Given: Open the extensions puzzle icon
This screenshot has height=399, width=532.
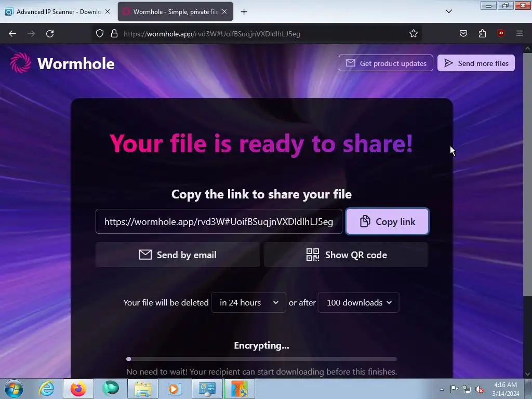Looking at the screenshot, I should 482,33.
